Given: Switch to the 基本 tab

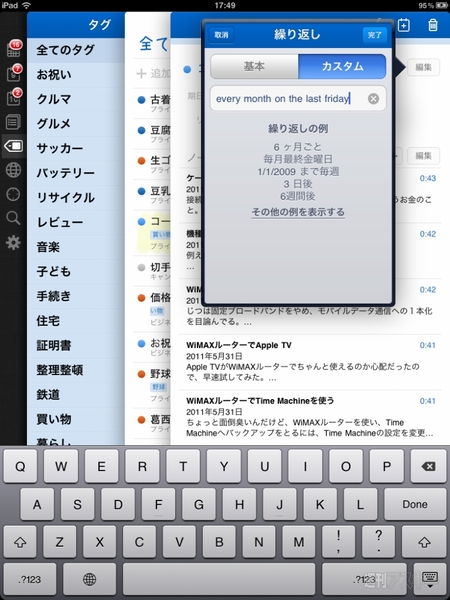Looking at the screenshot, I should point(254,66).
